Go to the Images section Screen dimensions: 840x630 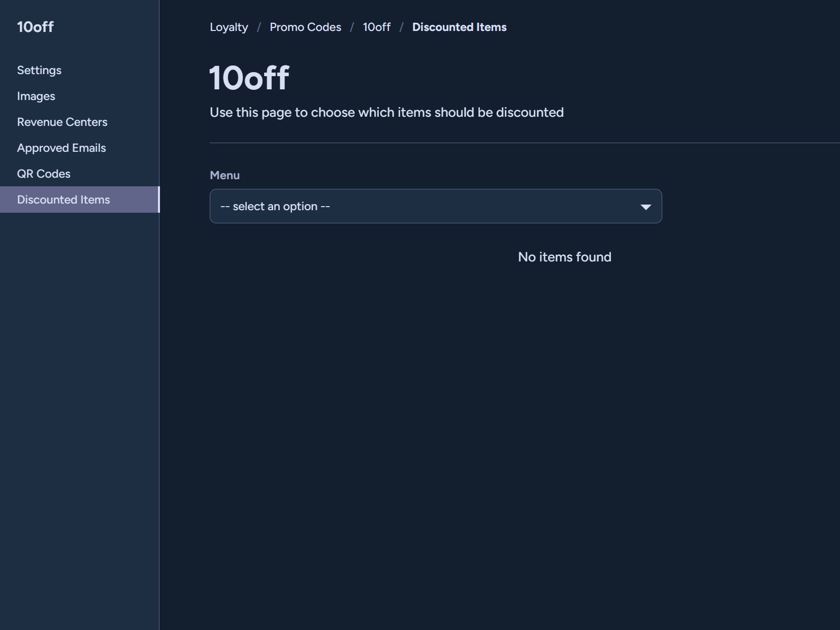[x=36, y=96]
